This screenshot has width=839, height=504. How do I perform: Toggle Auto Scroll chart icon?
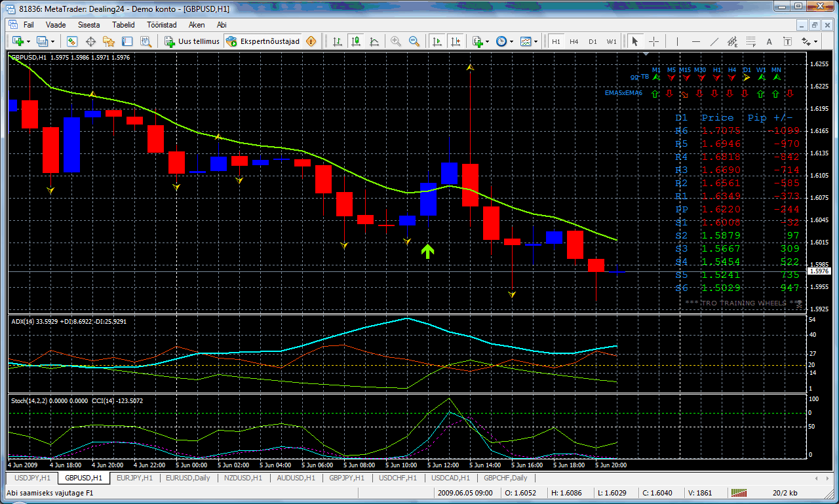click(437, 41)
